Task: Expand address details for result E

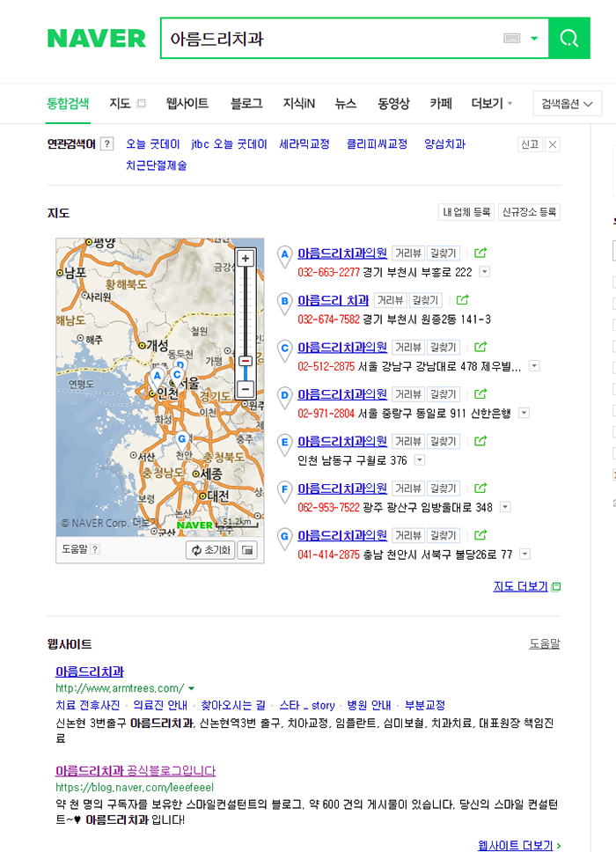Action: (x=420, y=460)
